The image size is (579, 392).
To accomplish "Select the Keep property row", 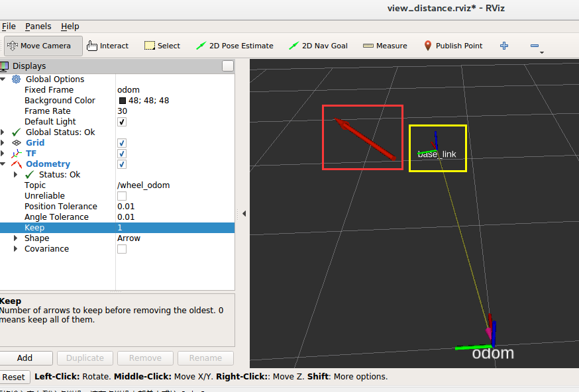I will 117,228.
